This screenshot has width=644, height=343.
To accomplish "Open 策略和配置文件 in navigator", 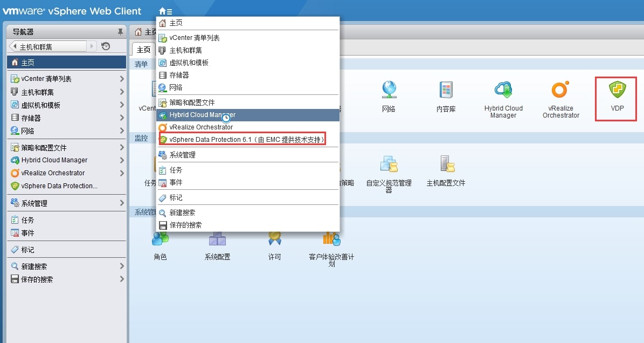I will pos(66,147).
